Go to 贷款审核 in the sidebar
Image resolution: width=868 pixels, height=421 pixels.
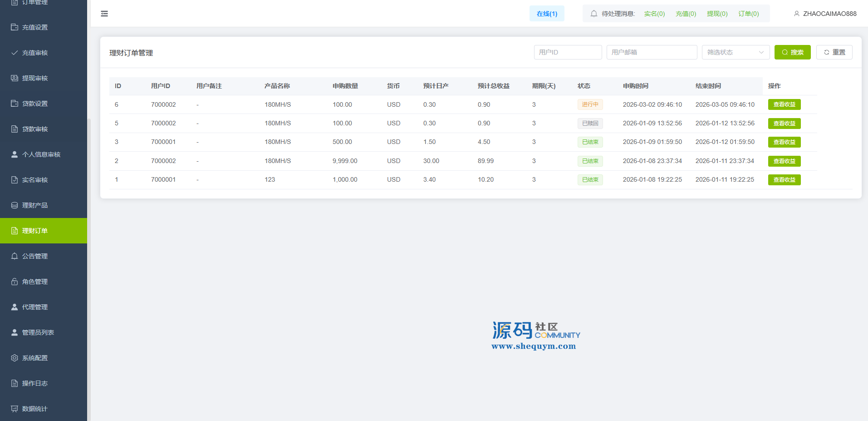point(35,129)
